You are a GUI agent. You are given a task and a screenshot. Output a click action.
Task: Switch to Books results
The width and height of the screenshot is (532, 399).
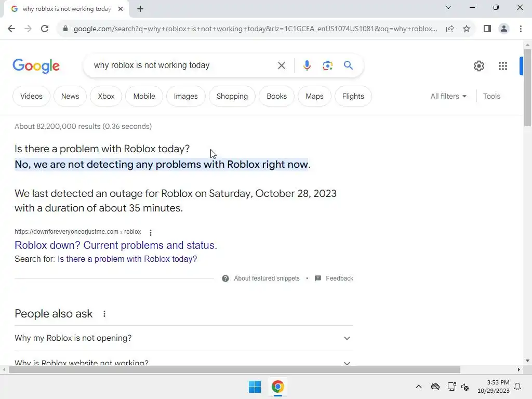pyautogui.click(x=276, y=96)
